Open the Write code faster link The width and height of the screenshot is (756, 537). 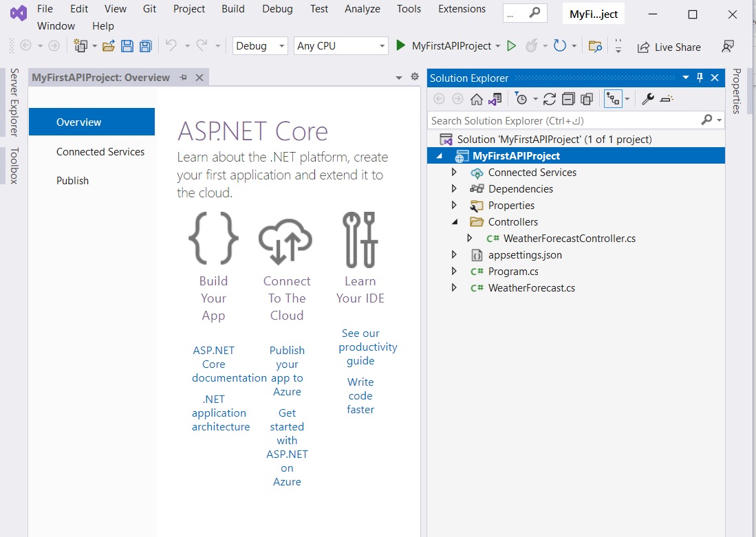click(360, 395)
